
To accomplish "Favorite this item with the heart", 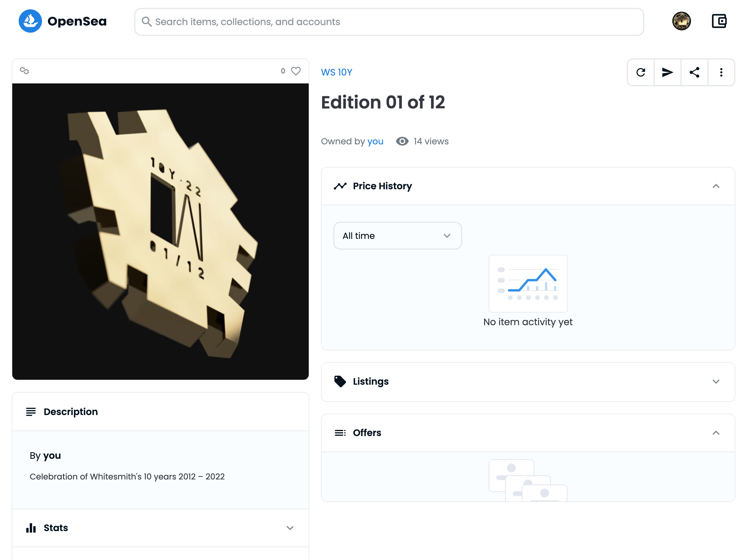I will (296, 71).
